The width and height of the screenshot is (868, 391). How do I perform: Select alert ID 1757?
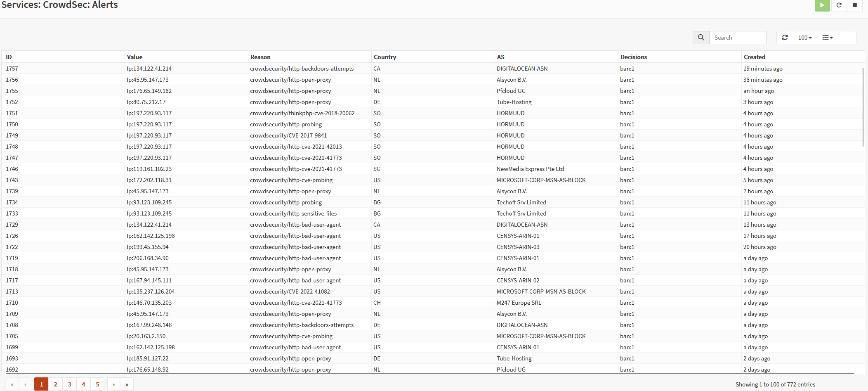point(12,69)
